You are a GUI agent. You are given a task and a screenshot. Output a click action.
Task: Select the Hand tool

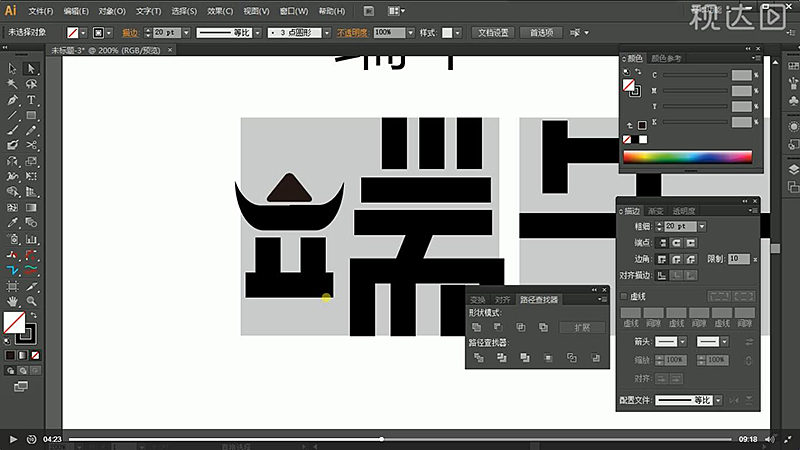point(12,301)
